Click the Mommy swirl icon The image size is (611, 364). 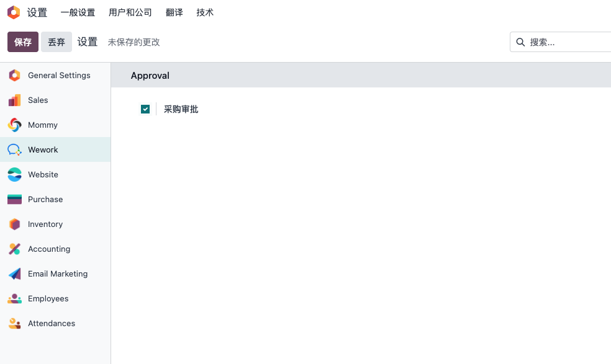tap(14, 125)
